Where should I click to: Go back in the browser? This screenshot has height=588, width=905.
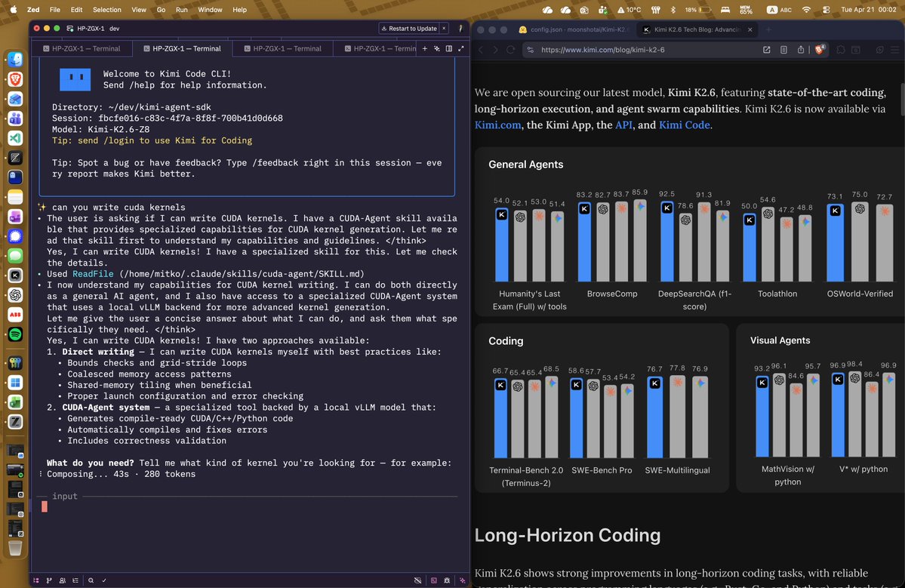(x=481, y=50)
